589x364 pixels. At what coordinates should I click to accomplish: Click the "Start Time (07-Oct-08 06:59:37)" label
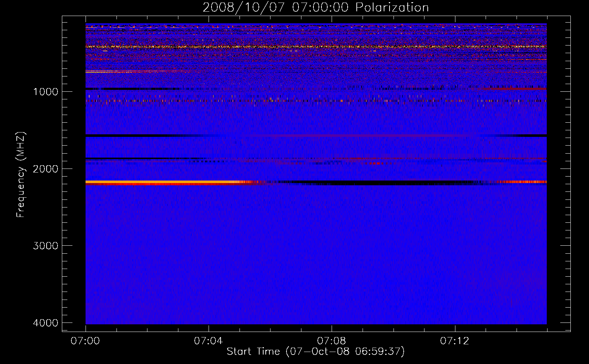pyautogui.click(x=316, y=352)
